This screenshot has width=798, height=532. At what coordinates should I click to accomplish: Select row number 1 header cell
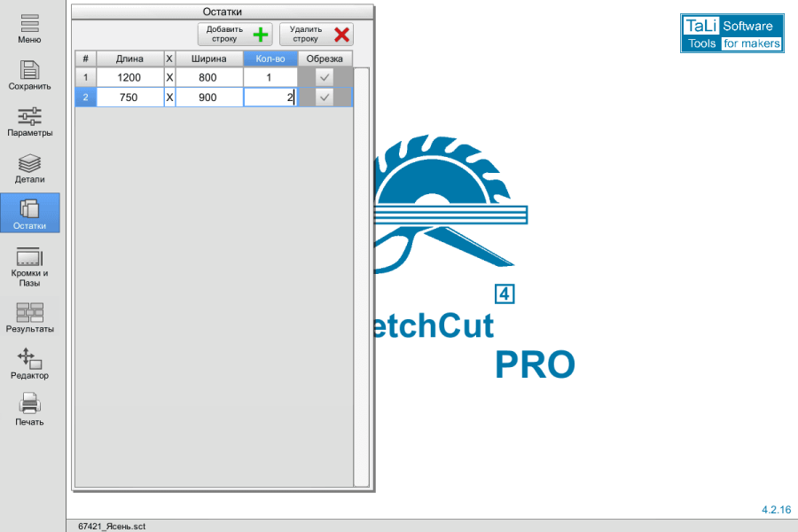(x=85, y=77)
